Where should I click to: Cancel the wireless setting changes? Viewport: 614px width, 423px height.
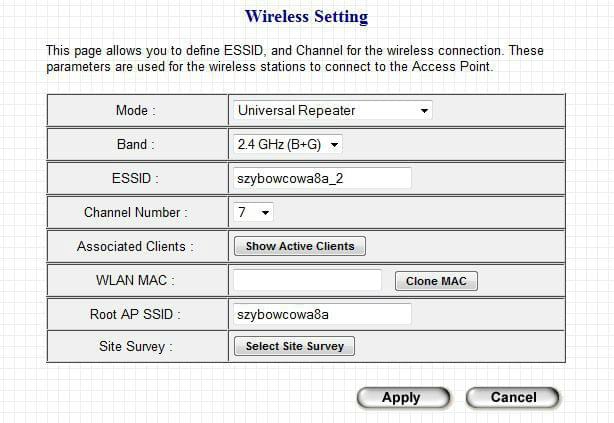point(513,397)
